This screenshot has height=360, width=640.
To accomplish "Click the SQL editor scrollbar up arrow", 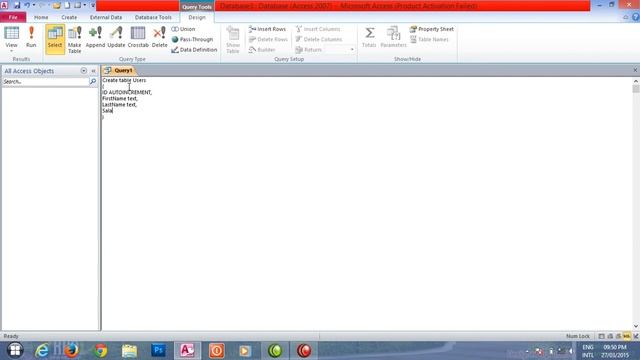I will point(636,81).
